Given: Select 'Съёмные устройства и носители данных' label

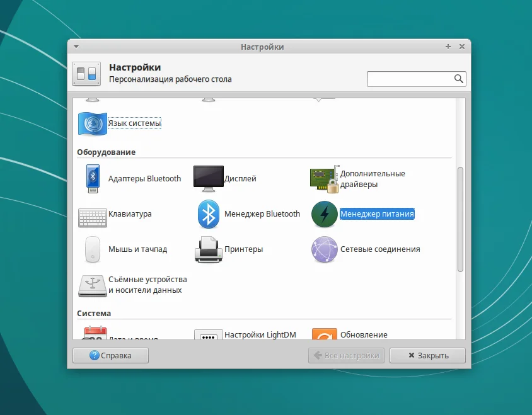Looking at the screenshot, I should coord(147,285).
